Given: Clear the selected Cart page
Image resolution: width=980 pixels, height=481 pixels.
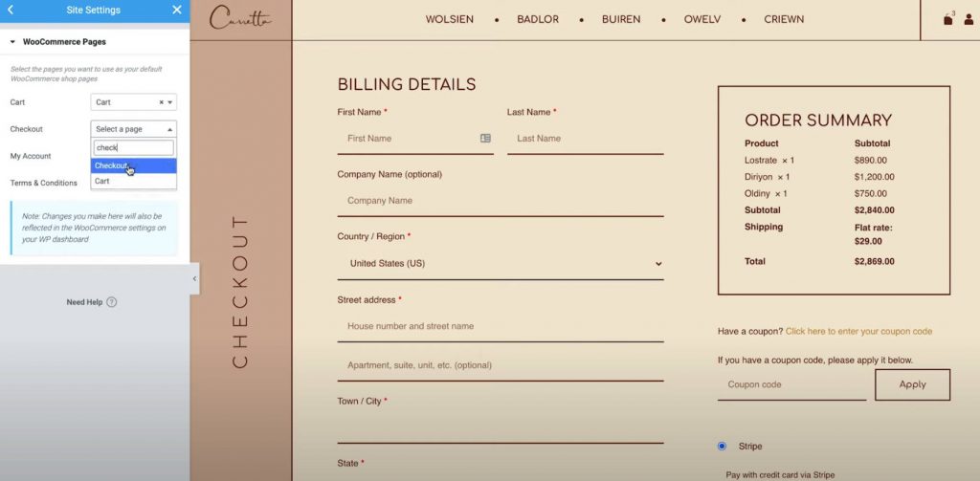Looking at the screenshot, I should (161, 102).
